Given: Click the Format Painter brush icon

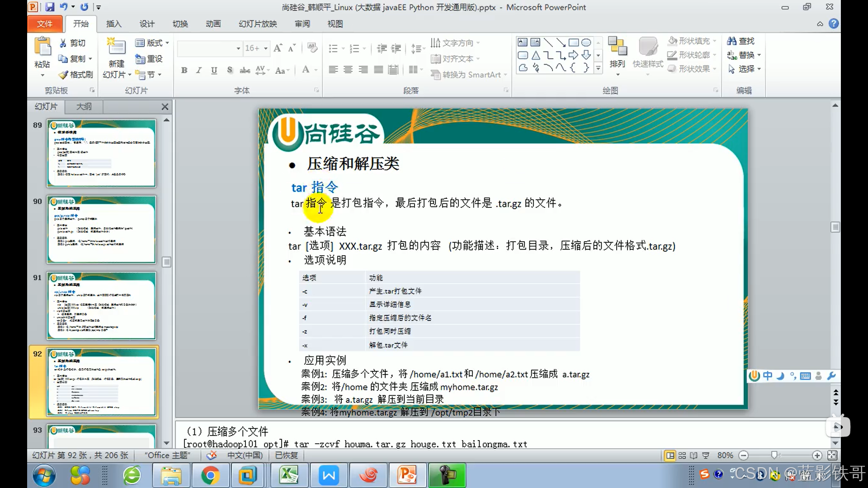Looking at the screenshot, I should tap(63, 75).
